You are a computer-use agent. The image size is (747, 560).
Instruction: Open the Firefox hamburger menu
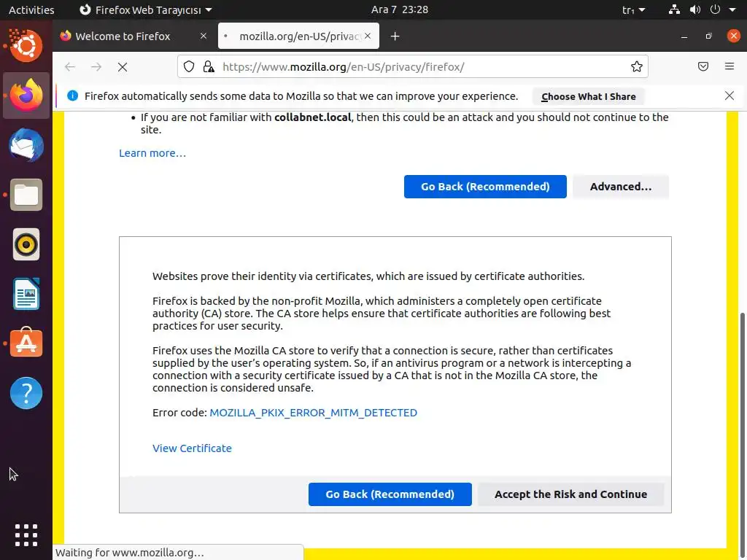729,66
